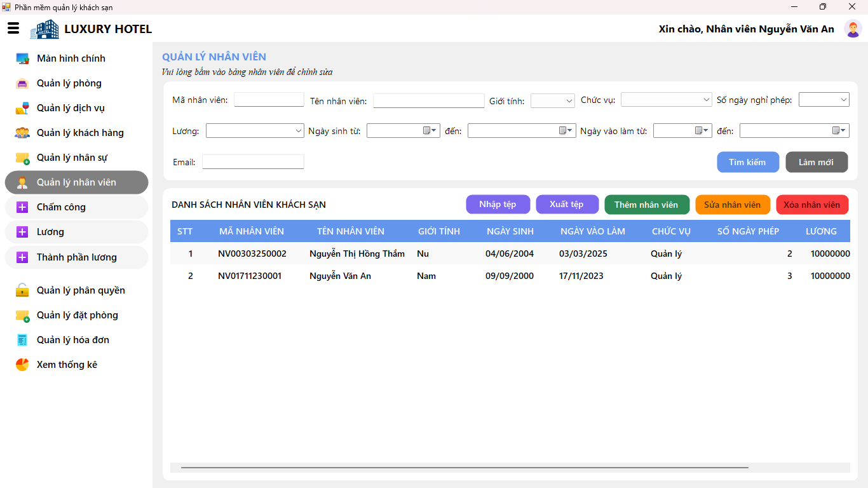Click the Tìm kiếm button
This screenshot has width=868, height=488.
[x=748, y=162]
